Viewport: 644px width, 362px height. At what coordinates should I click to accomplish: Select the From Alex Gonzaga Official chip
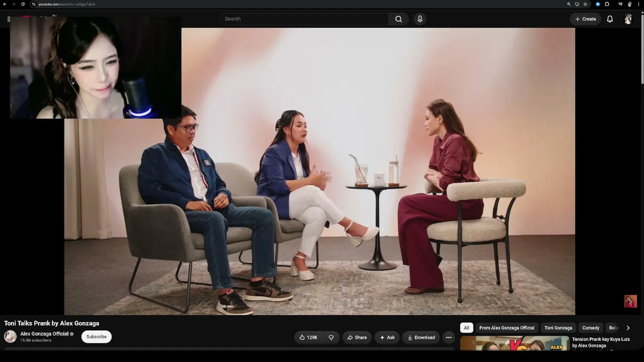click(x=507, y=328)
